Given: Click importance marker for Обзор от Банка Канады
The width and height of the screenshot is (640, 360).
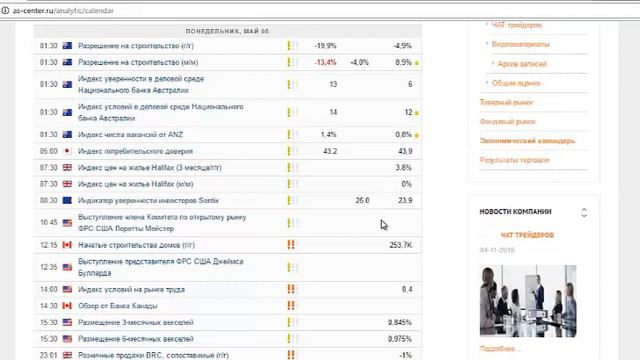Looking at the screenshot, I should [293, 306].
